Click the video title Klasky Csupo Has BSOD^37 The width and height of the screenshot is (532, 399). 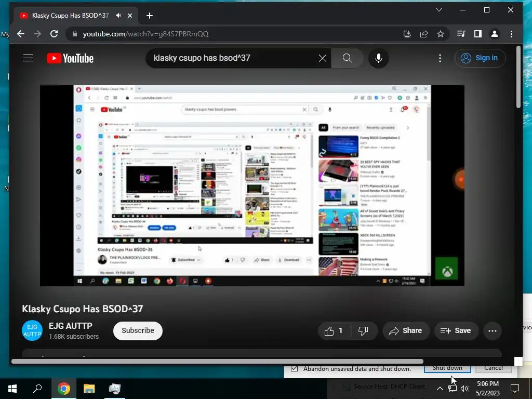pos(83,309)
